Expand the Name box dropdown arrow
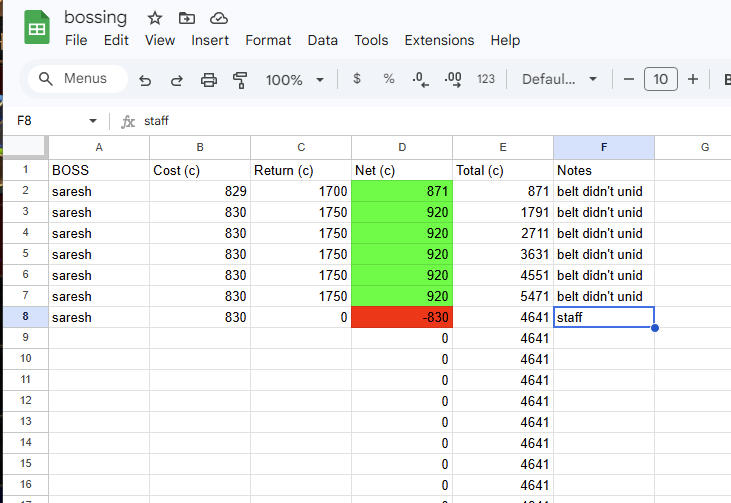Screen dimensions: 731x503 (93, 121)
